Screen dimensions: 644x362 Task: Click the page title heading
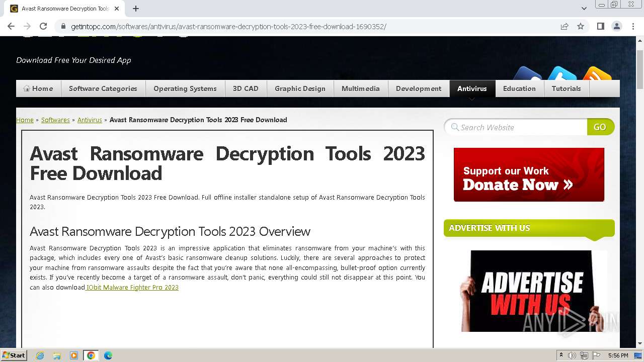227,163
